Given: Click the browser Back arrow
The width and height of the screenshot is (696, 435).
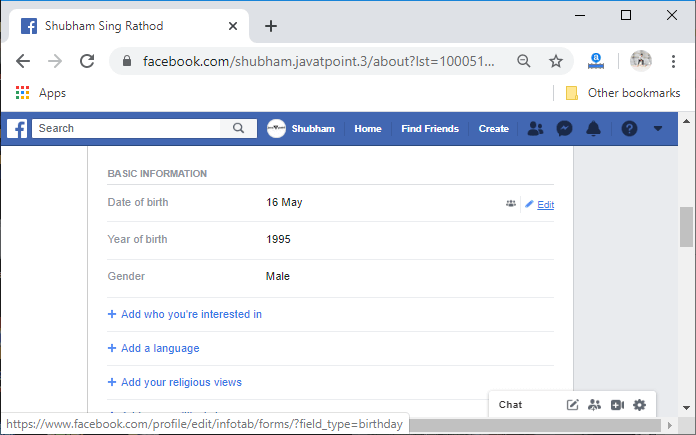Looking at the screenshot, I should tap(23, 61).
